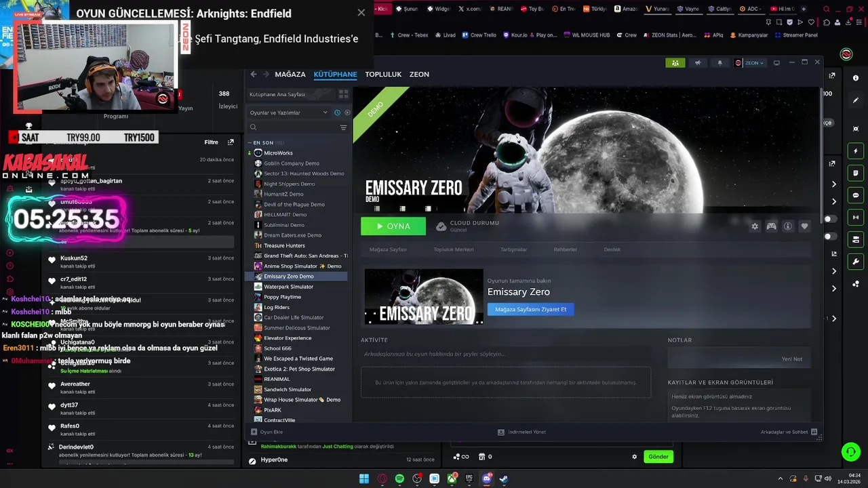Click Emissary Zero full game thumbnail
Screen dimensions: 868x488
(x=424, y=297)
